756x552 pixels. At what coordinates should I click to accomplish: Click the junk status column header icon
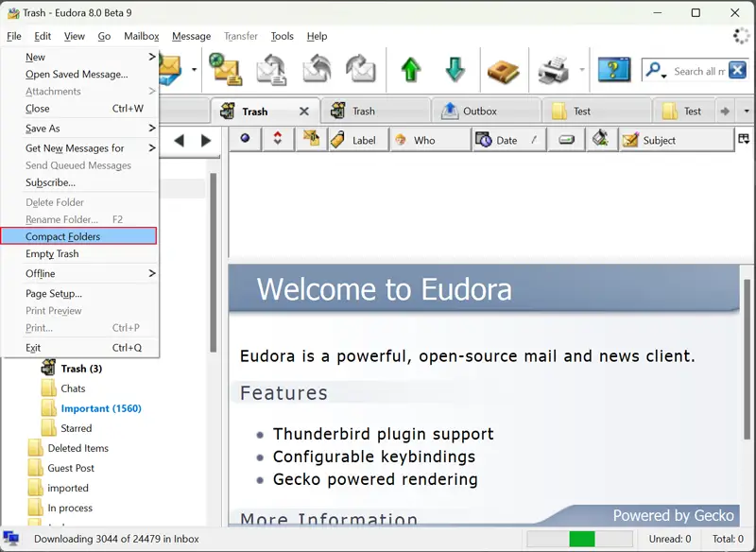point(601,139)
